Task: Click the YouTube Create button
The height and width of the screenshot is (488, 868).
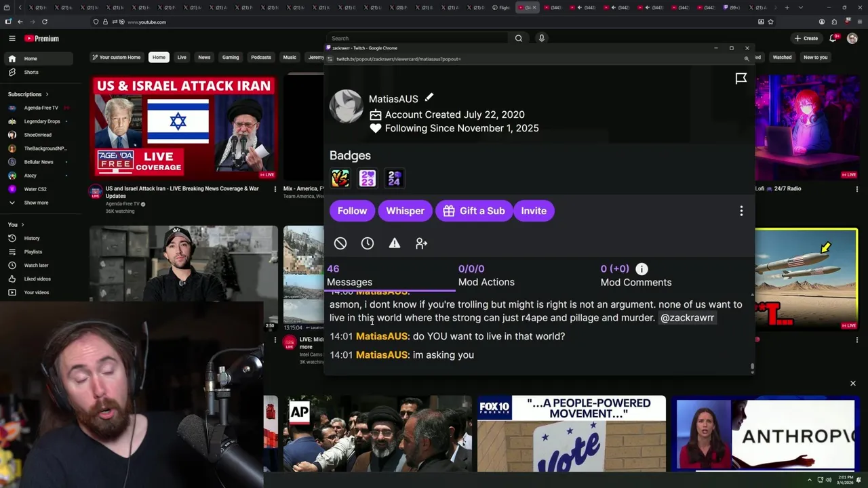Action: tap(806, 39)
